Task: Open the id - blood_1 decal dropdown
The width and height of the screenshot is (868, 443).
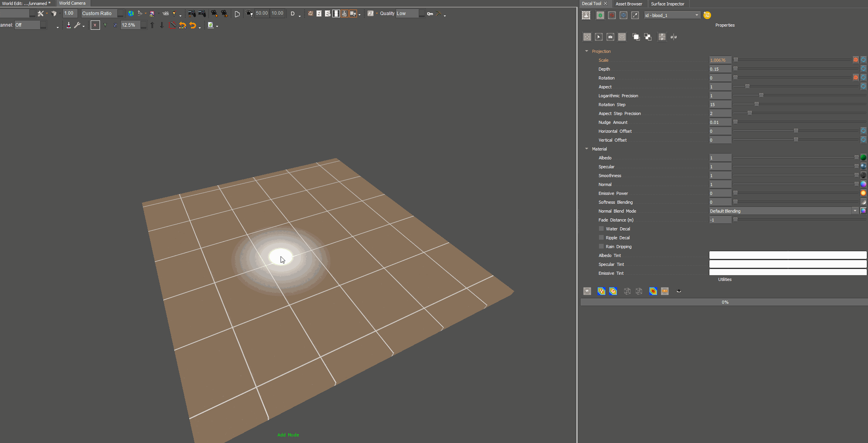Action: click(672, 15)
